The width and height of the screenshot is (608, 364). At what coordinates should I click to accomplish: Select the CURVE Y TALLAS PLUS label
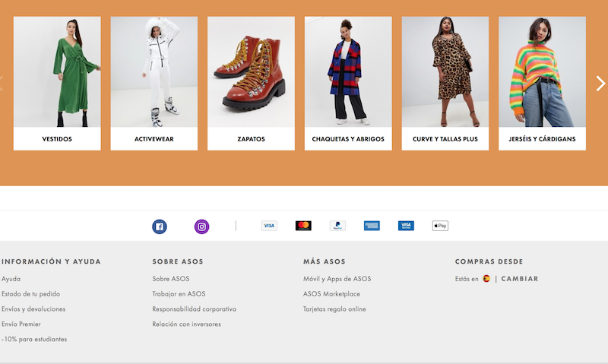pyautogui.click(x=445, y=139)
